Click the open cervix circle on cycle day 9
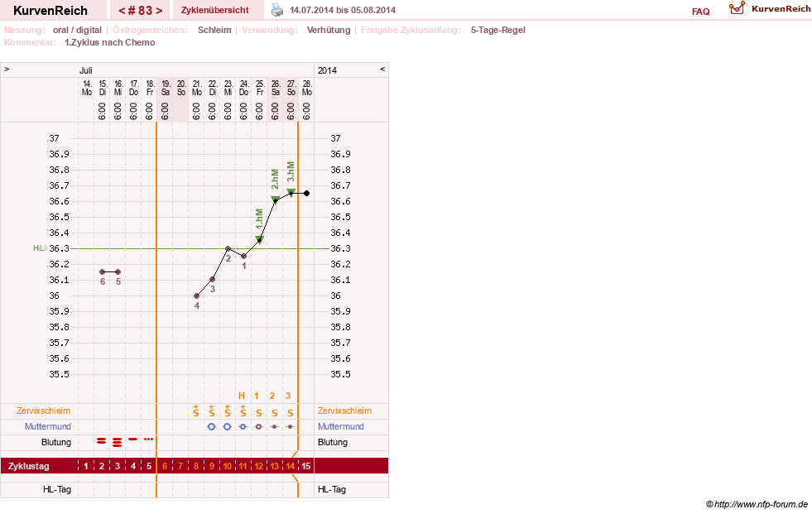Image resolution: width=812 pixels, height=514 pixels. (211, 426)
